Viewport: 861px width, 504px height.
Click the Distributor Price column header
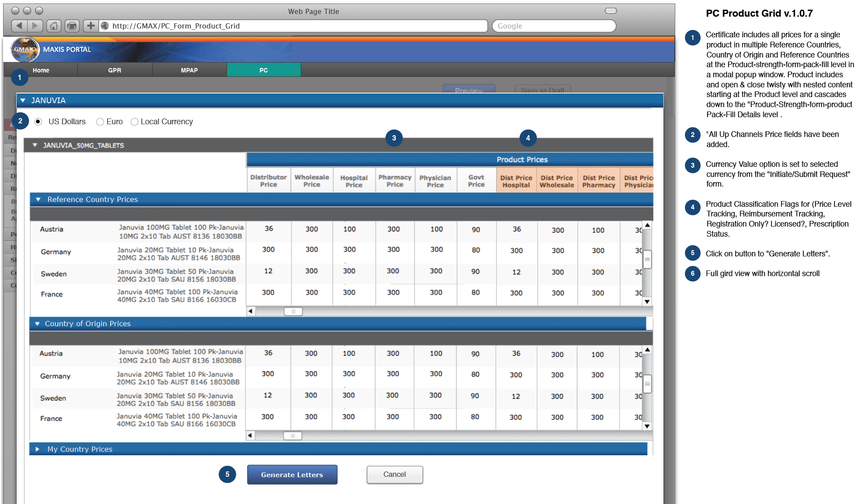coord(269,180)
